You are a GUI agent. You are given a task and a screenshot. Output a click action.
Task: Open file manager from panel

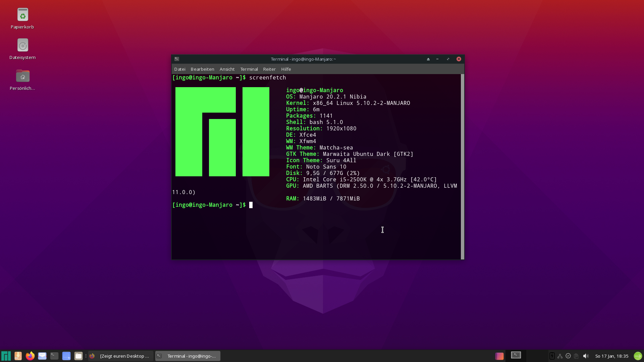pos(78,356)
